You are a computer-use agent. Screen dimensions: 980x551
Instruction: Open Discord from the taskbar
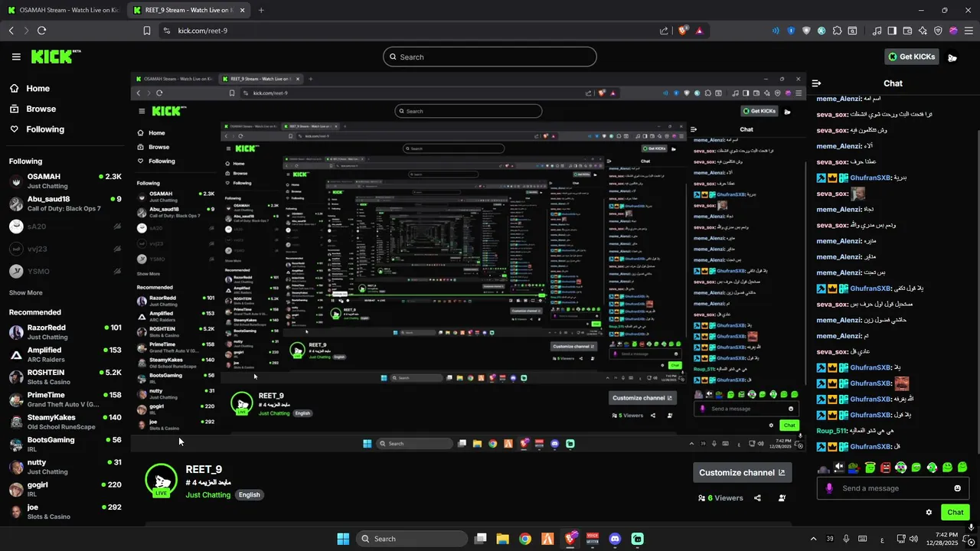point(615,539)
